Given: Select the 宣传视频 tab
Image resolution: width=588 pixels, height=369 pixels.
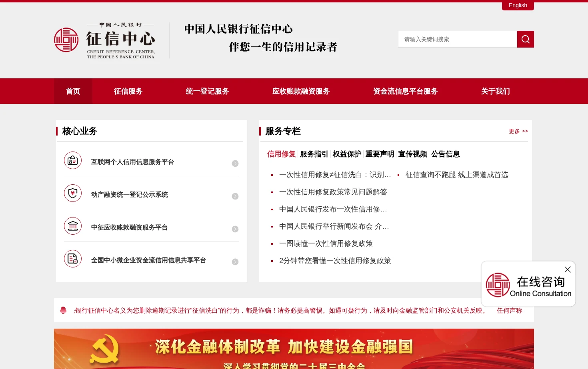Looking at the screenshot, I should pos(413,154).
